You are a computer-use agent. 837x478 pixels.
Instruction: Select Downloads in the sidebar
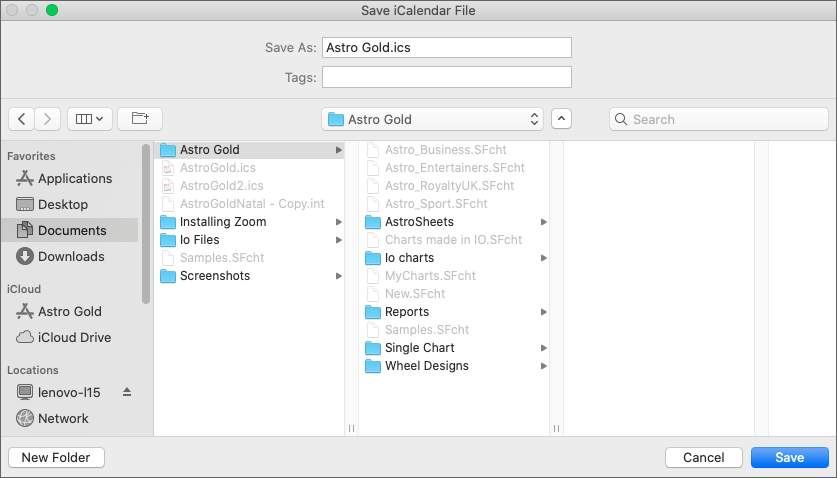pyautogui.click(x=69, y=256)
